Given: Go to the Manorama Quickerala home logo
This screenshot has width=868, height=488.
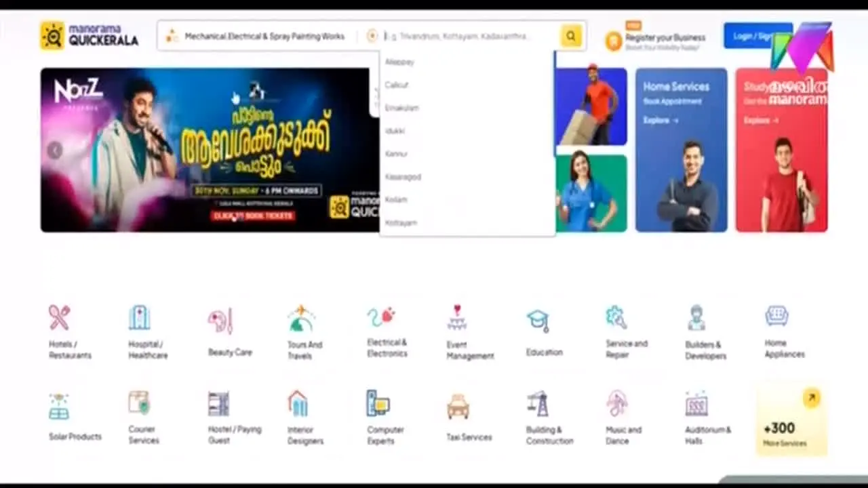Looking at the screenshot, I should pyautogui.click(x=89, y=35).
